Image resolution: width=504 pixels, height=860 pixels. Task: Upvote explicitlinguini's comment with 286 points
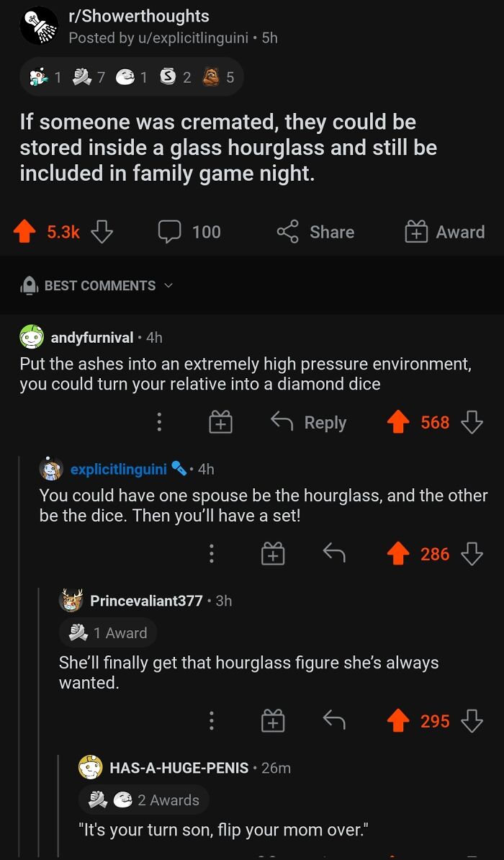click(x=398, y=554)
